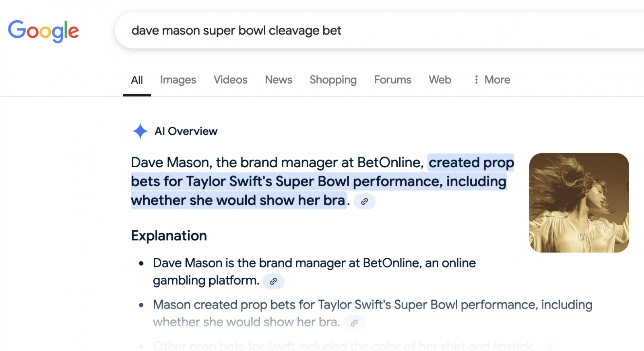Click the AI Overview sparkle icon
This screenshot has width=644, height=351.
click(140, 131)
